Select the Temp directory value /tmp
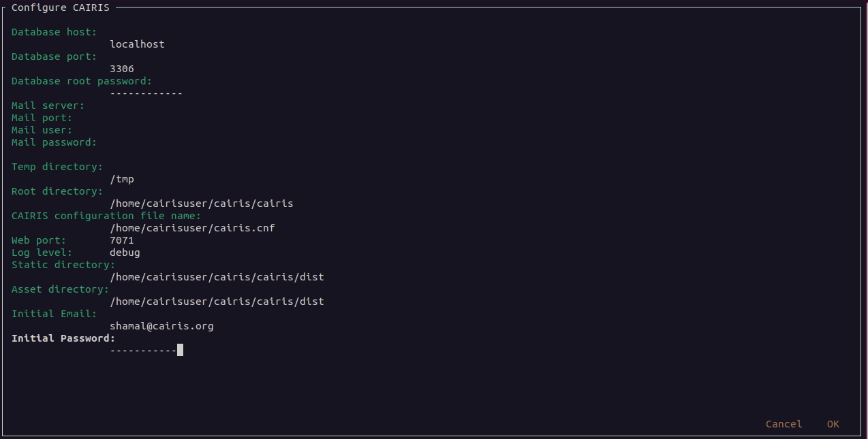Viewport: 868px width, 439px height. (122, 179)
